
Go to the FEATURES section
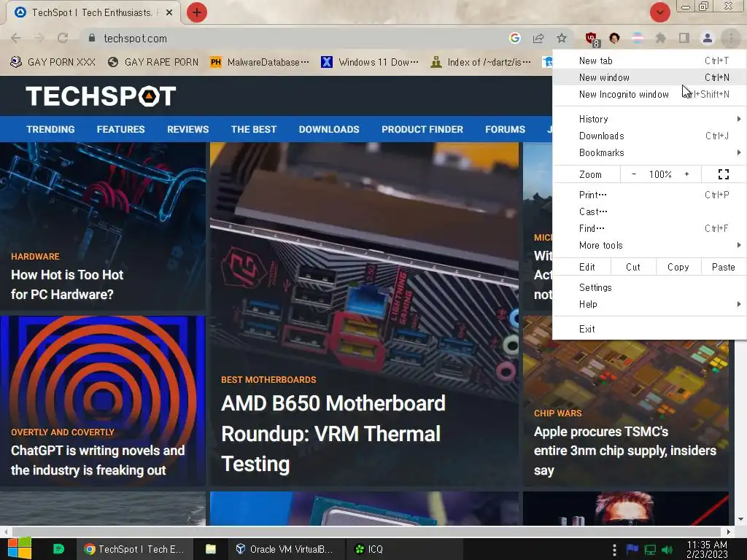(120, 130)
